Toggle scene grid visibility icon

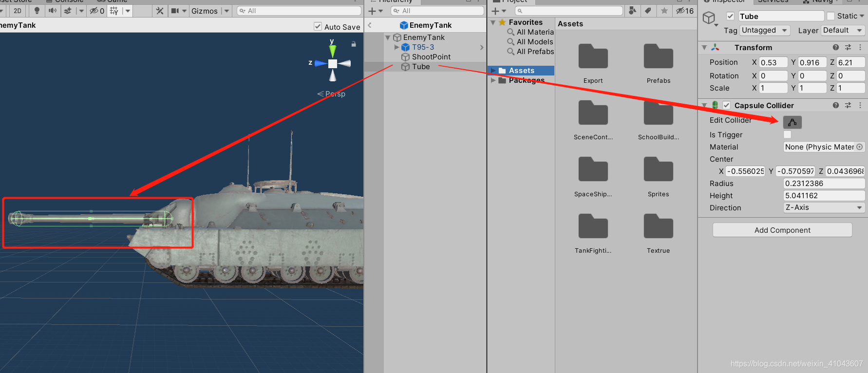pos(114,11)
